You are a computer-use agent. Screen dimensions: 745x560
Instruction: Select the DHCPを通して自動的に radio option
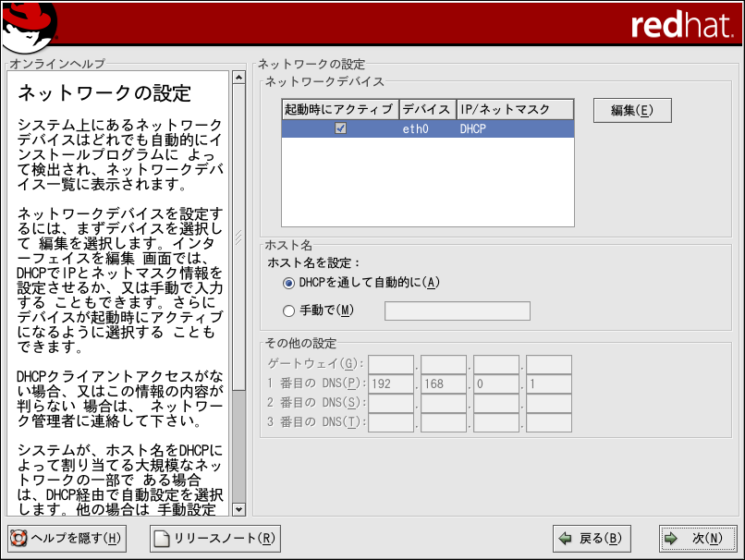tap(289, 282)
